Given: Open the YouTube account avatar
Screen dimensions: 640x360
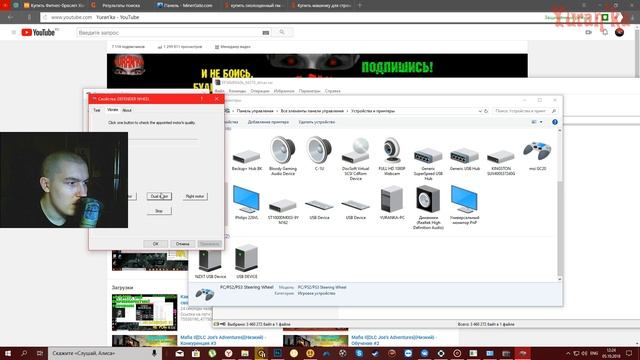Looking at the screenshot, I should coord(619,32).
